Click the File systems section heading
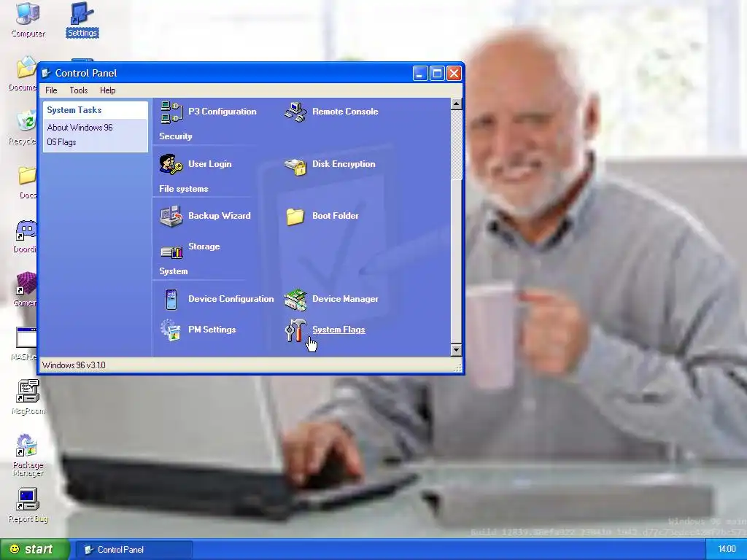 (x=184, y=189)
